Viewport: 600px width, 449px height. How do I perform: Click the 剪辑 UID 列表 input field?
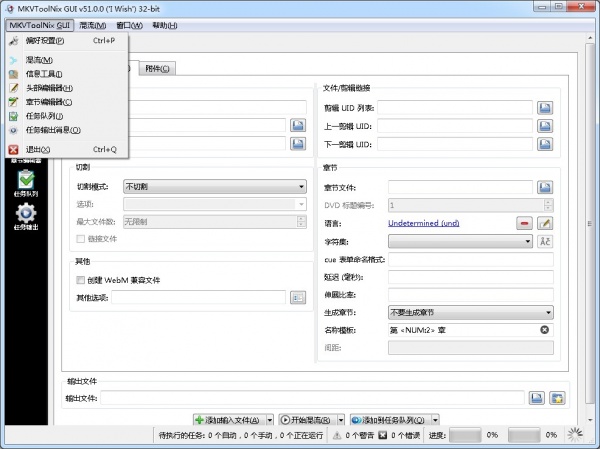pos(455,108)
